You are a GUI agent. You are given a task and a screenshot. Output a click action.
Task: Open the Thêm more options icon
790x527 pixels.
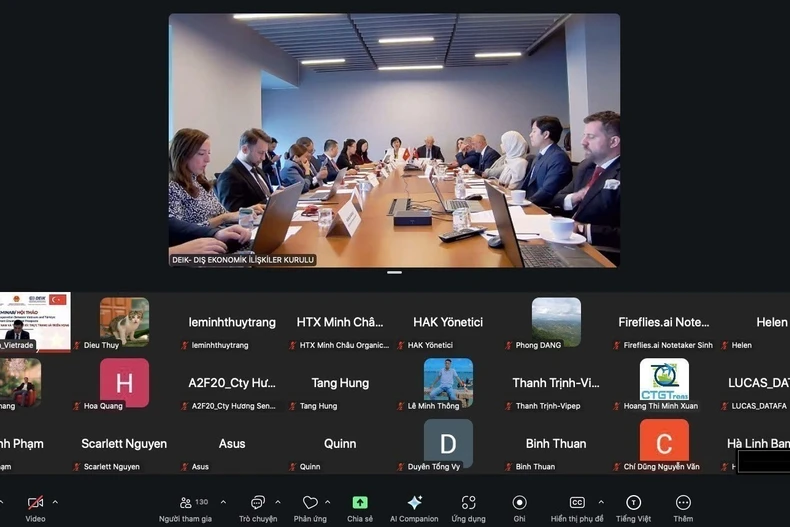[683, 503]
